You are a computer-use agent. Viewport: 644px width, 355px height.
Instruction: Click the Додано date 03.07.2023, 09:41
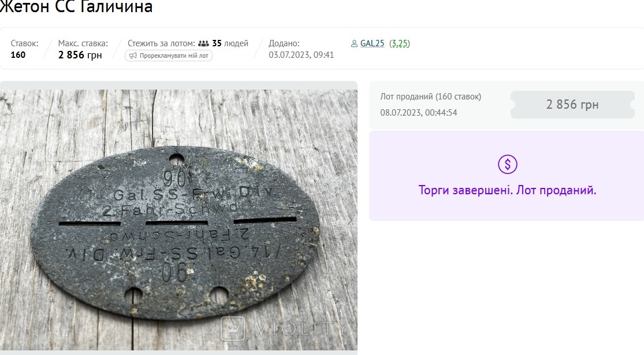pos(301,55)
